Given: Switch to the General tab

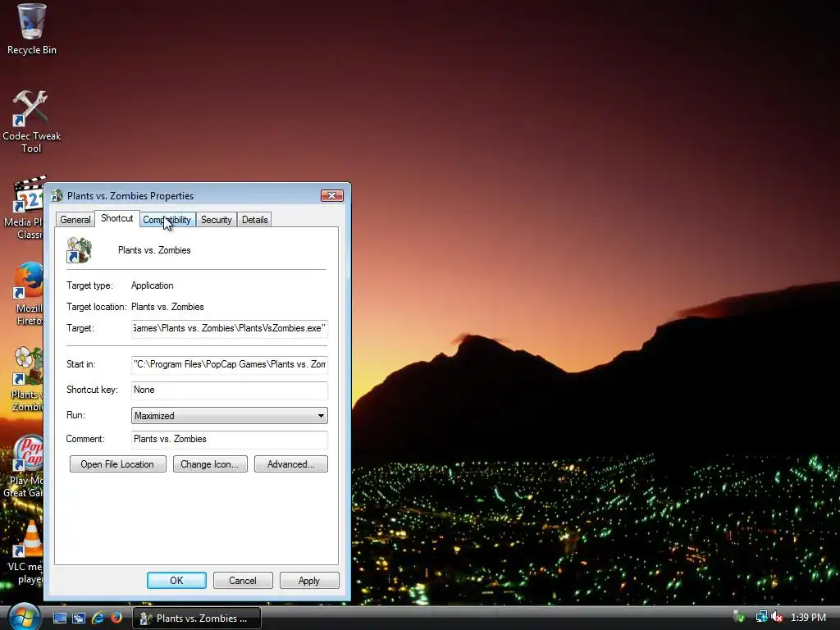Looking at the screenshot, I should pyautogui.click(x=75, y=220).
